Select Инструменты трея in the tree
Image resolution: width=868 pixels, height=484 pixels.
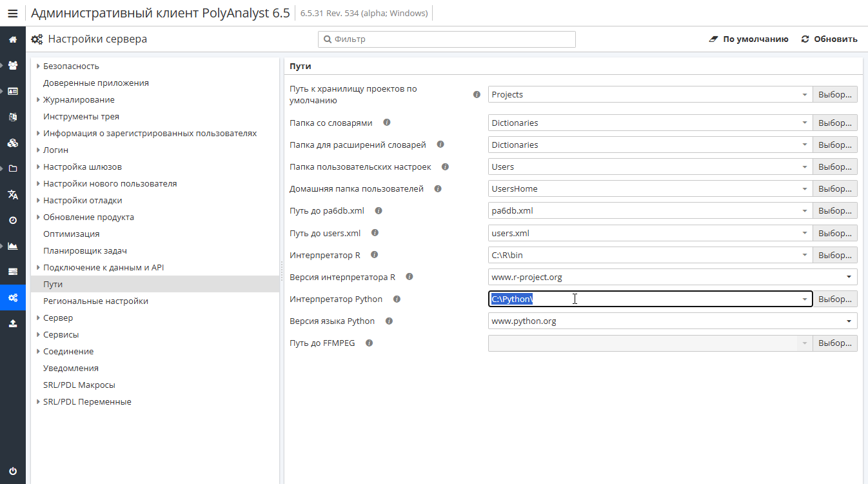81,116
